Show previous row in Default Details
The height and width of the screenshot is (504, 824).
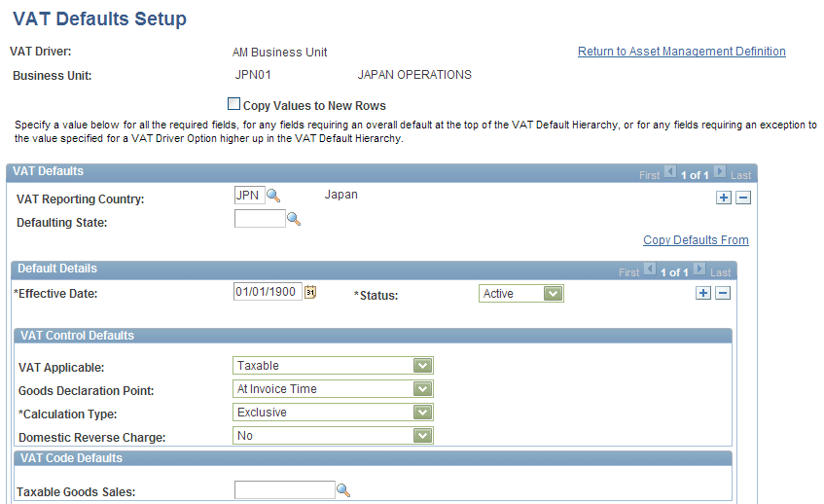click(650, 269)
